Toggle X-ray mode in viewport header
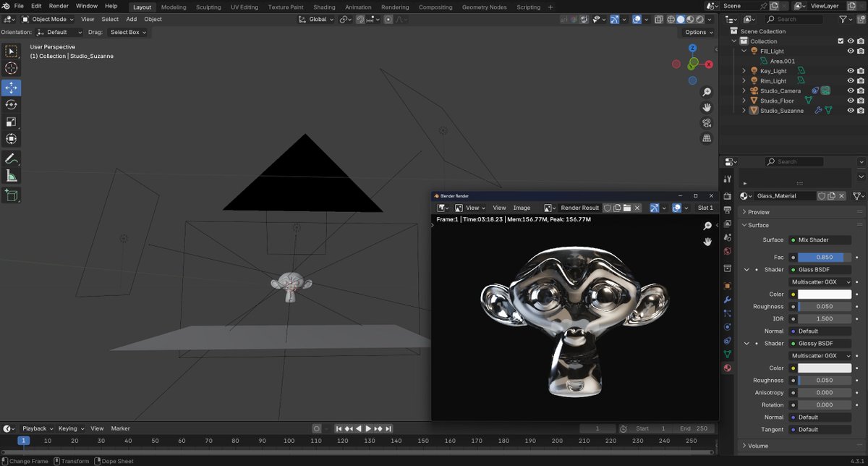 (659, 20)
